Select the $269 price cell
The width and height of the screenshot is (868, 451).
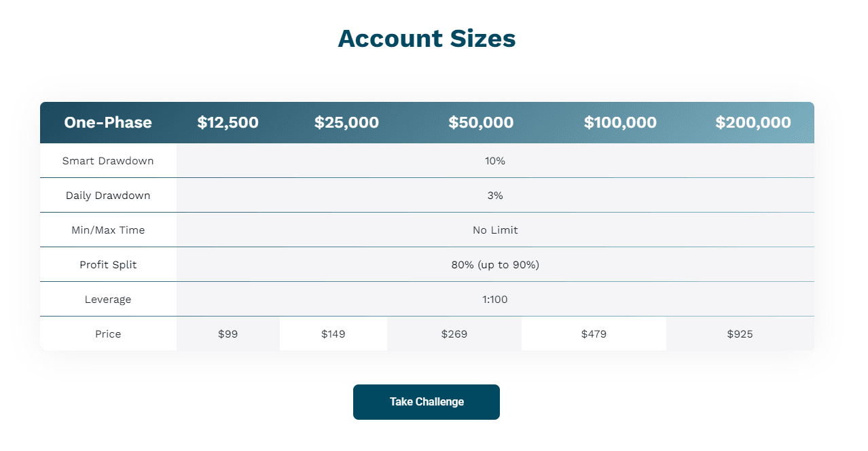point(454,333)
